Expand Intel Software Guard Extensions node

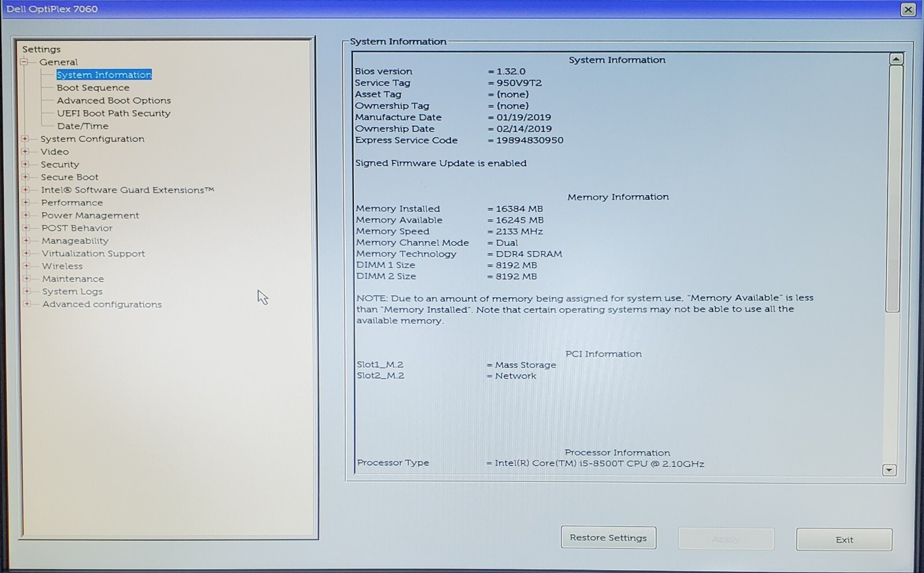coord(25,189)
